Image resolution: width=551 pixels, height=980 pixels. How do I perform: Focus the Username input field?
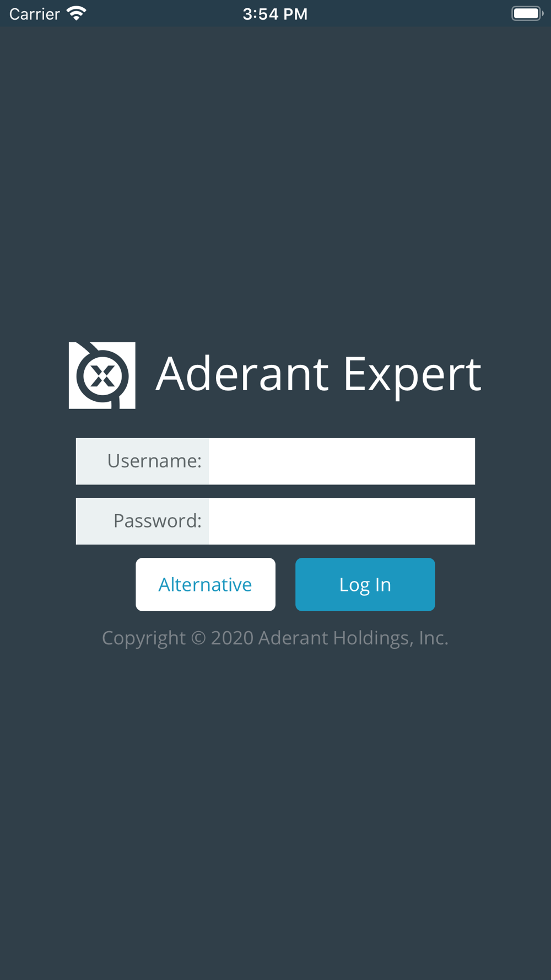click(x=342, y=461)
